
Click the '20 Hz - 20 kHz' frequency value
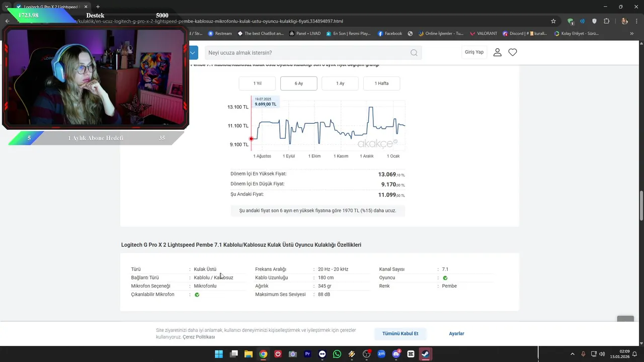[333, 269]
